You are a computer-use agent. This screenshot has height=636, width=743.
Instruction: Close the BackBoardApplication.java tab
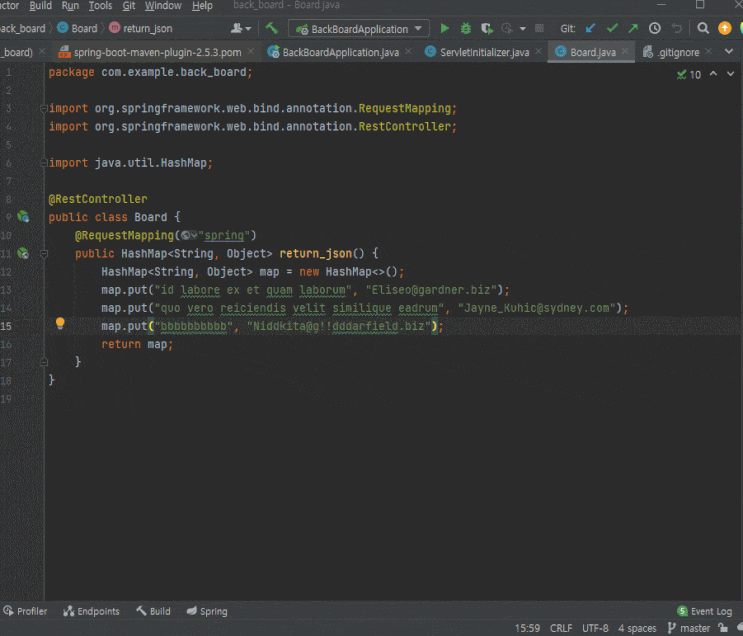tap(408, 51)
